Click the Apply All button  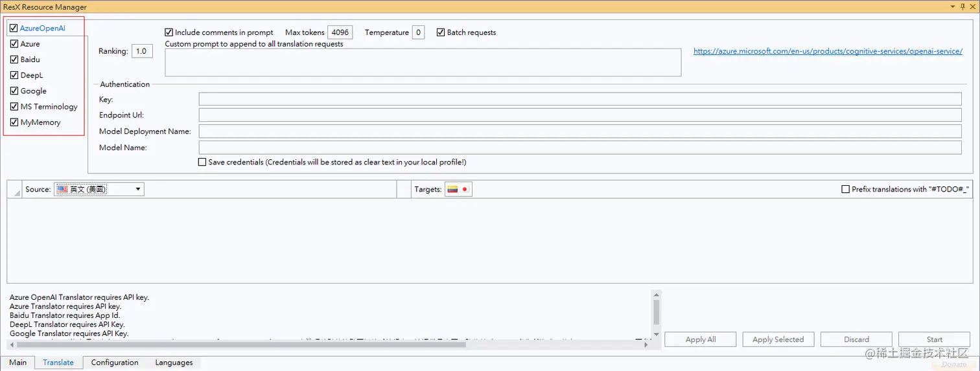(x=701, y=339)
